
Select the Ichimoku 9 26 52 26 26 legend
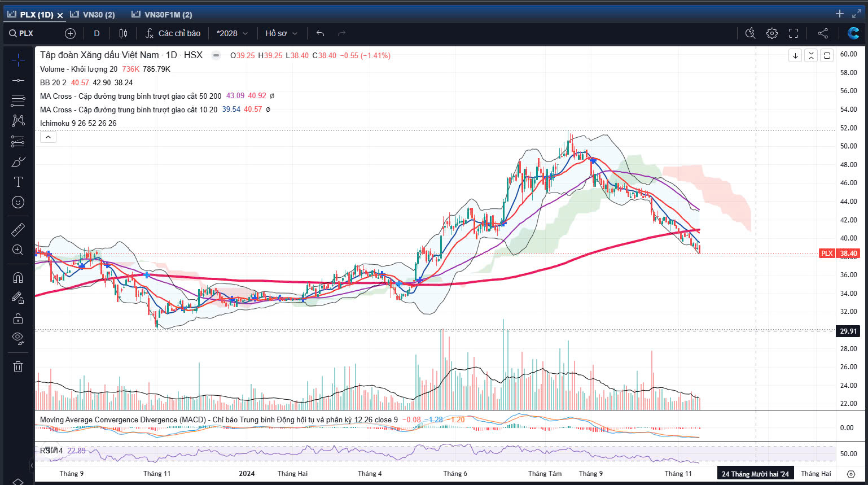tap(78, 123)
